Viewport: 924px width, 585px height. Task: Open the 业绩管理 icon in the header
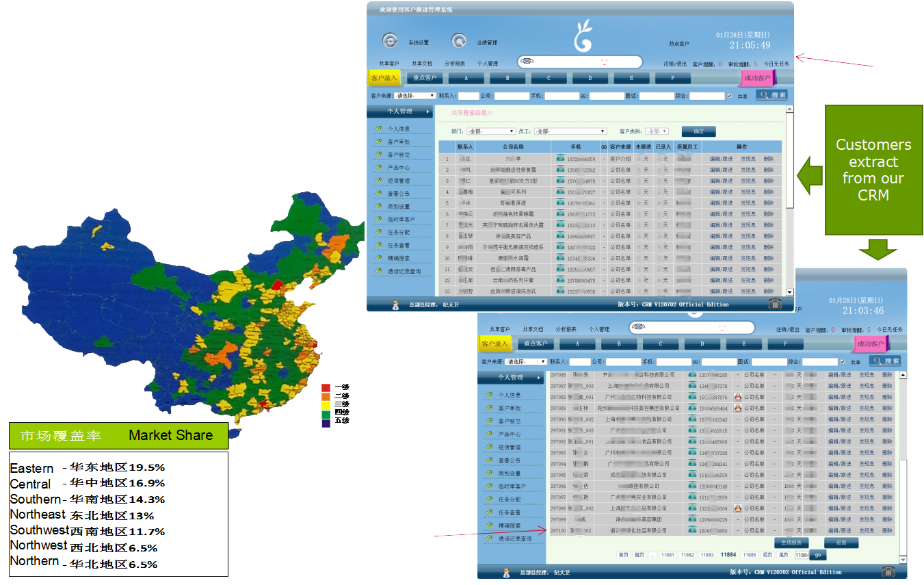click(460, 40)
